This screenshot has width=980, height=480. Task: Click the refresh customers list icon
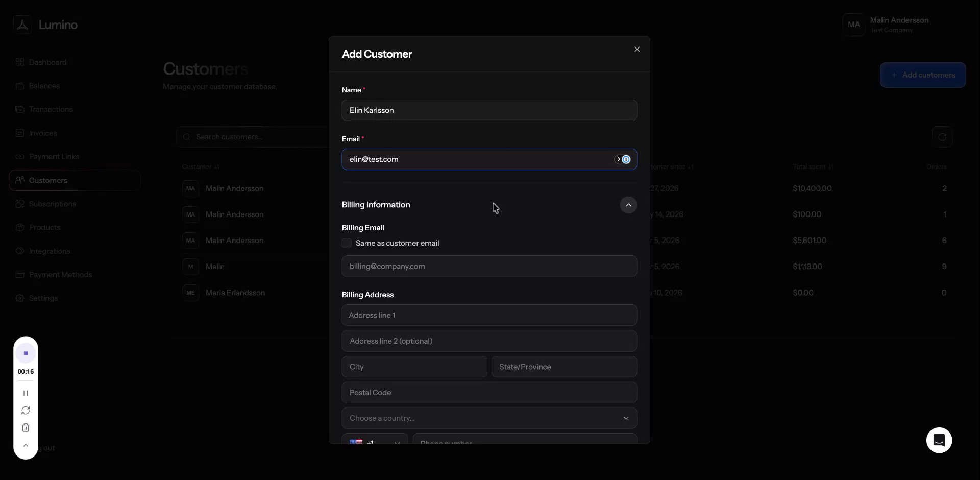(942, 137)
